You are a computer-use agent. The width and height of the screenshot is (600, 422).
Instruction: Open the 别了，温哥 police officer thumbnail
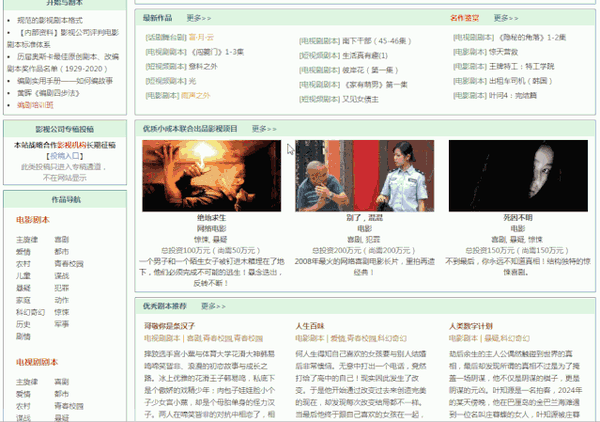365,176
